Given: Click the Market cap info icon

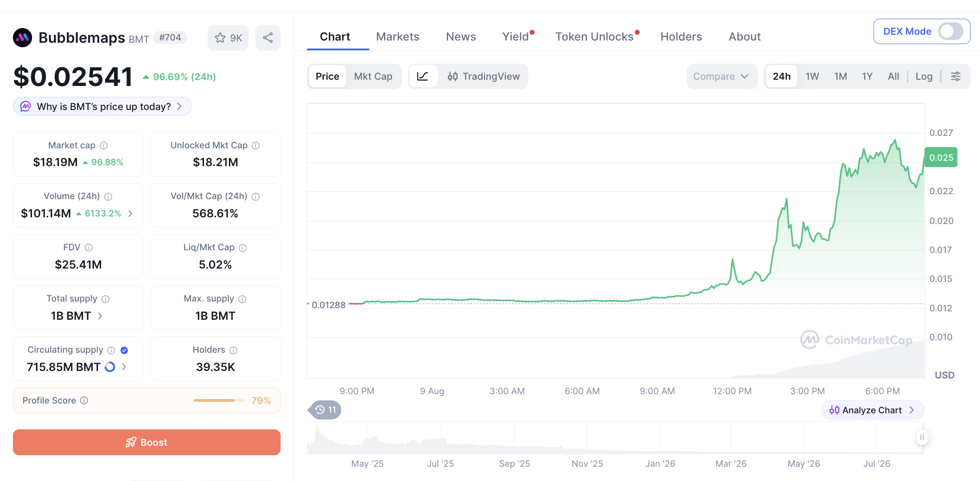Looking at the screenshot, I should tap(104, 146).
